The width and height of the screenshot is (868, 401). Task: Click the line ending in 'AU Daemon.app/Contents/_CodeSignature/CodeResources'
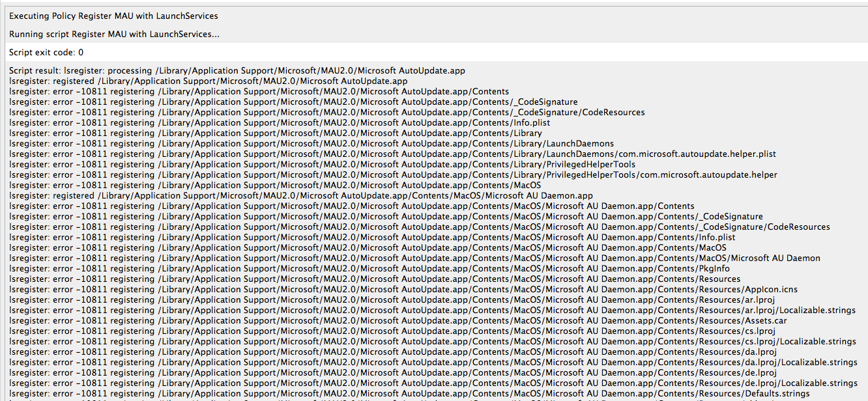coord(420,227)
